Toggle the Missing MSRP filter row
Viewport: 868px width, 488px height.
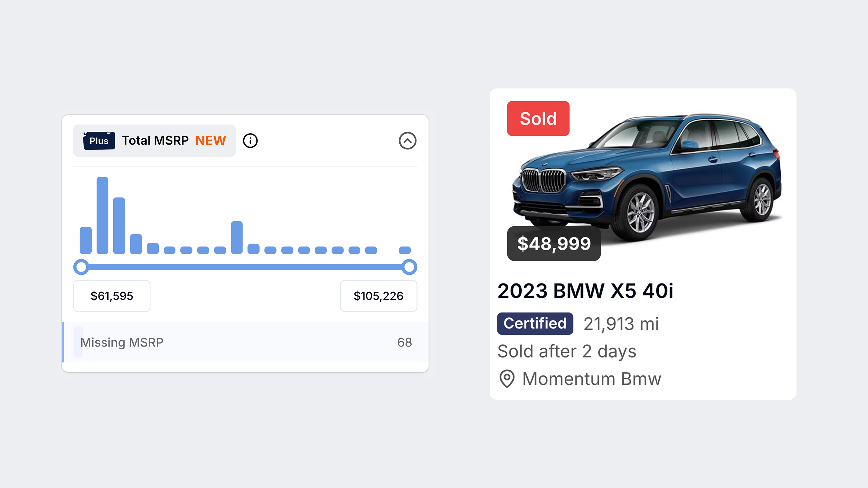[x=246, y=342]
